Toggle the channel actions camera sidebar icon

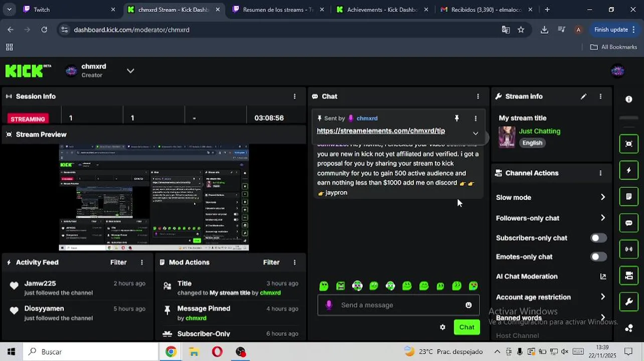tap(629, 275)
